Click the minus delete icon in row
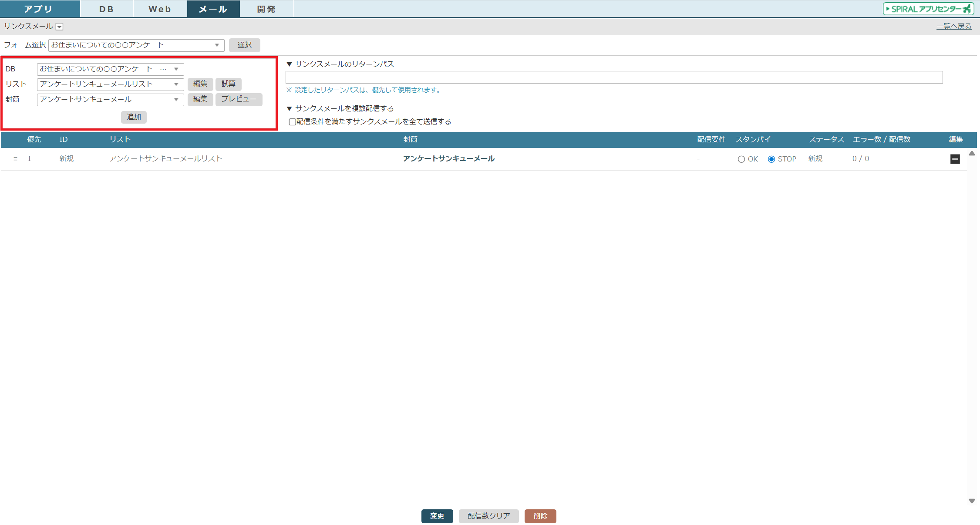This screenshot has width=980, height=525. pos(955,159)
